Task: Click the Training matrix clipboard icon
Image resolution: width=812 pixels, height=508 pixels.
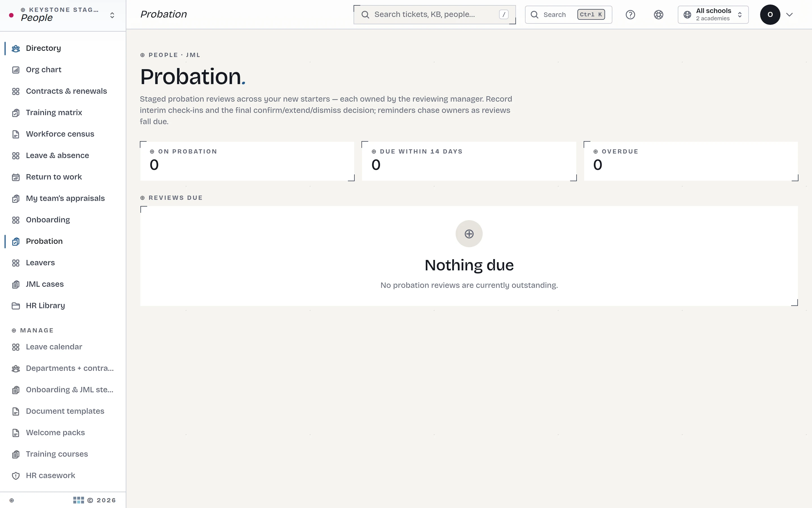Action: click(16, 113)
